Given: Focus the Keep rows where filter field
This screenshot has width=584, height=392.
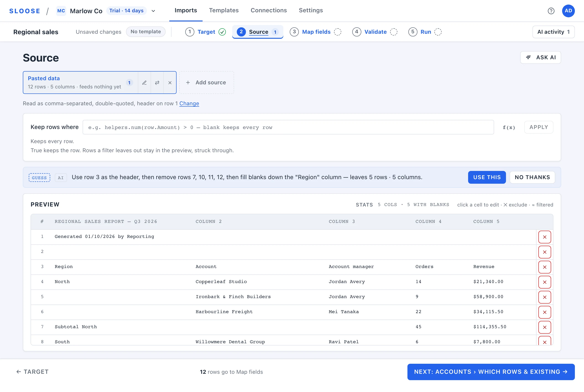Looking at the screenshot, I should pyautogui.click(x=288, y=127).
